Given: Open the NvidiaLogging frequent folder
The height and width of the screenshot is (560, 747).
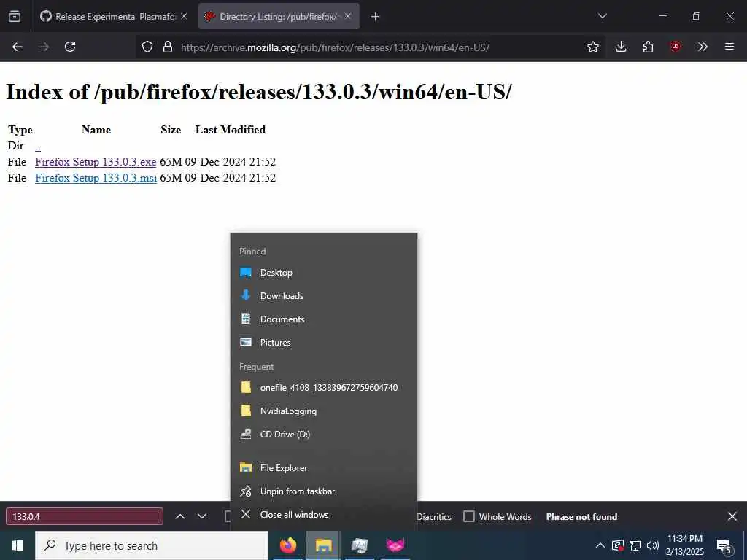Looking at the screenshot, I should pyautogui.click(x=324, y=411).
